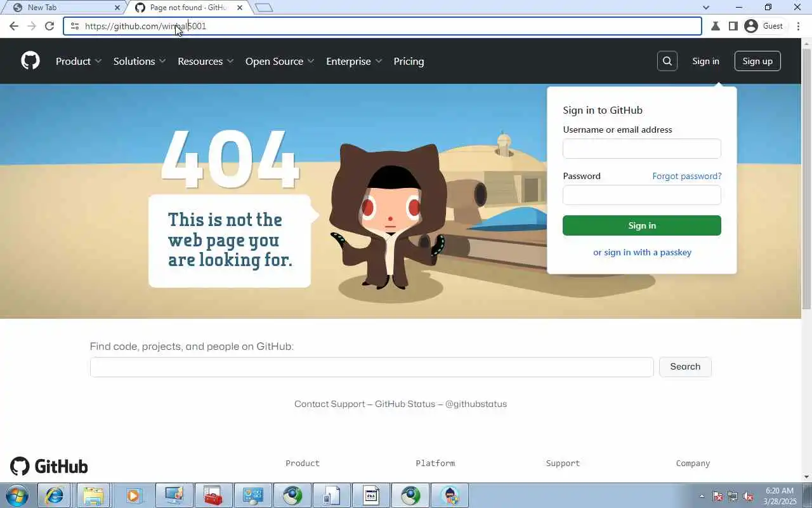Click the Support footer heading
Screen dimensions: 812x508
563,464
